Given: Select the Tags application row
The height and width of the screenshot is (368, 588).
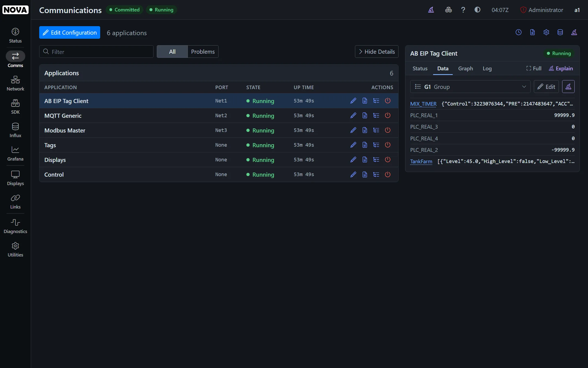Looking at the screenshot, I should 219,145.
